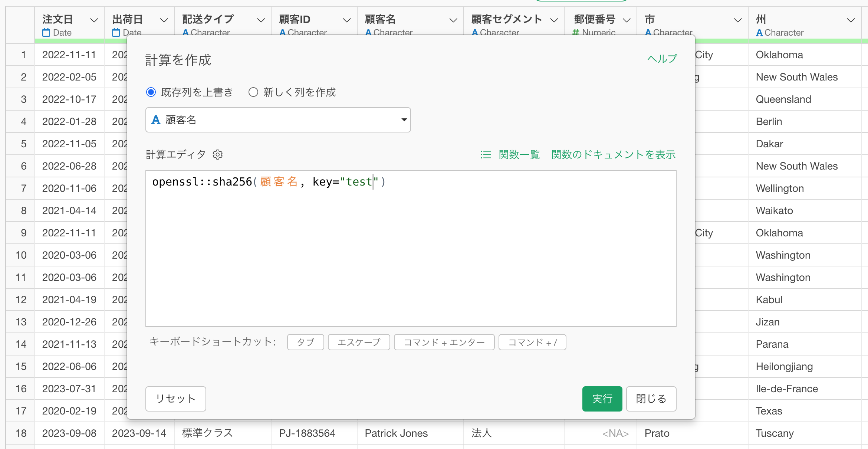Select the 既存列を上書き radio option
The height and width of the screenshot is (449, 868).
click(151, 92)
